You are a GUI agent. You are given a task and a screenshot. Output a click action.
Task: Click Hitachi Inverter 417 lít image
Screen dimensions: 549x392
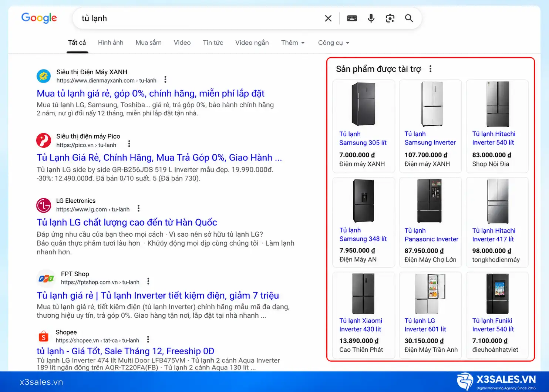point(498,202)
